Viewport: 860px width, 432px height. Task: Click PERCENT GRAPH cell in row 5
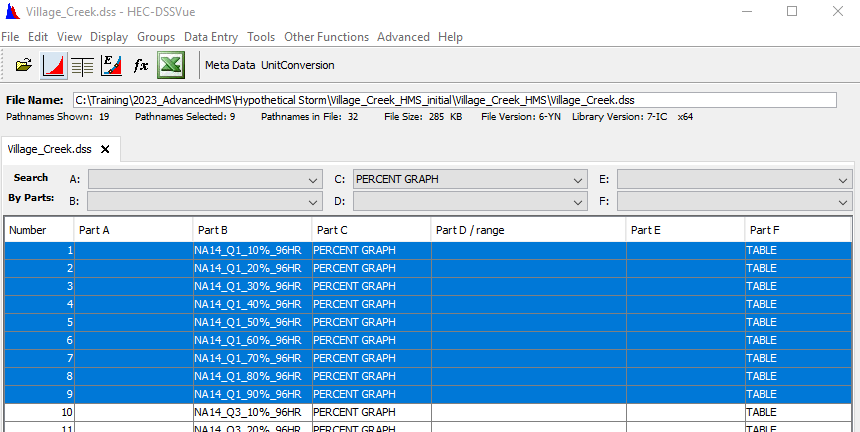coord(371,322)
